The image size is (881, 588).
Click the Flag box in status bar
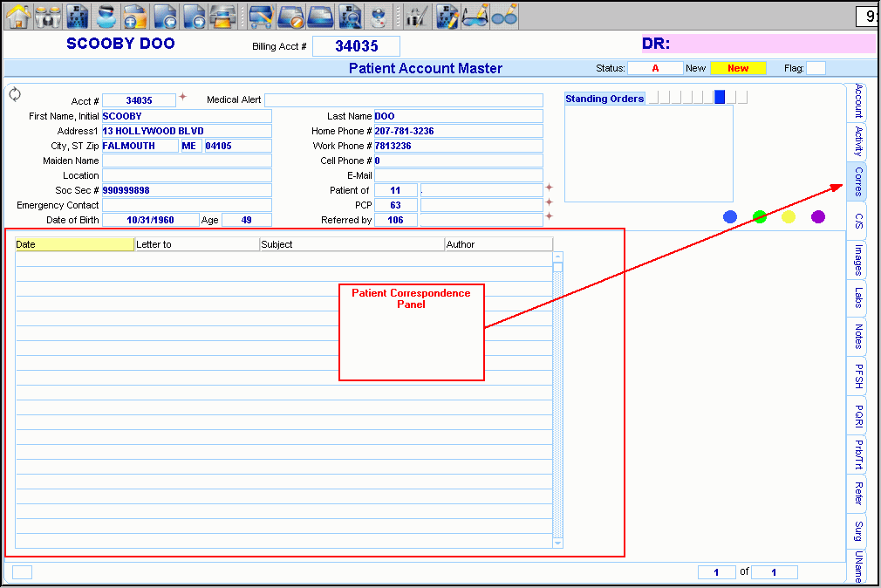(x=816, y=68)
